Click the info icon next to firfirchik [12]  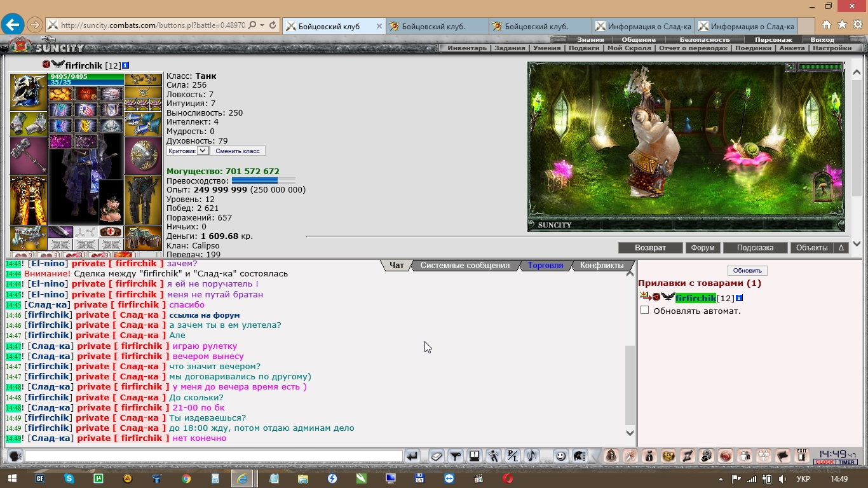pos(125,65)
